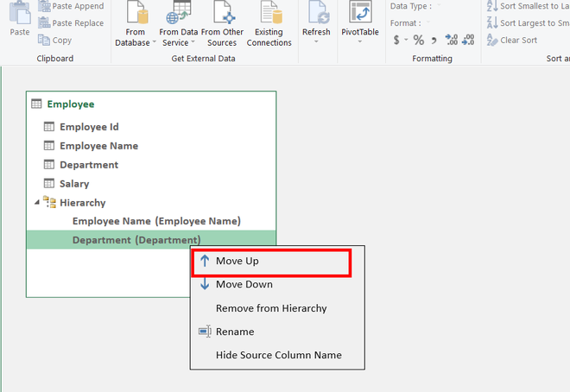
Task: Choose Move Up in context menu
Action: click(271, 261)
